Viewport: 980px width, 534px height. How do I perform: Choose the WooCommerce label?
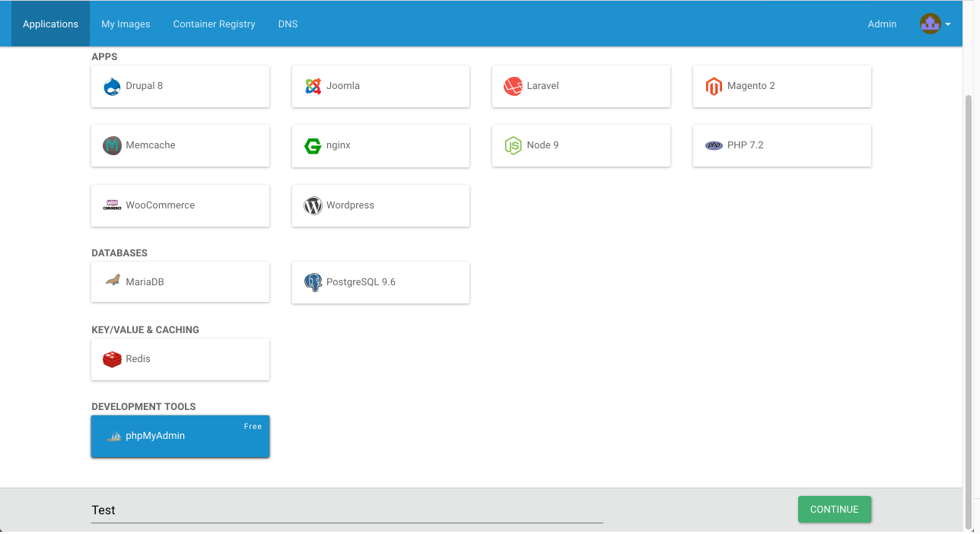point(161,205)
